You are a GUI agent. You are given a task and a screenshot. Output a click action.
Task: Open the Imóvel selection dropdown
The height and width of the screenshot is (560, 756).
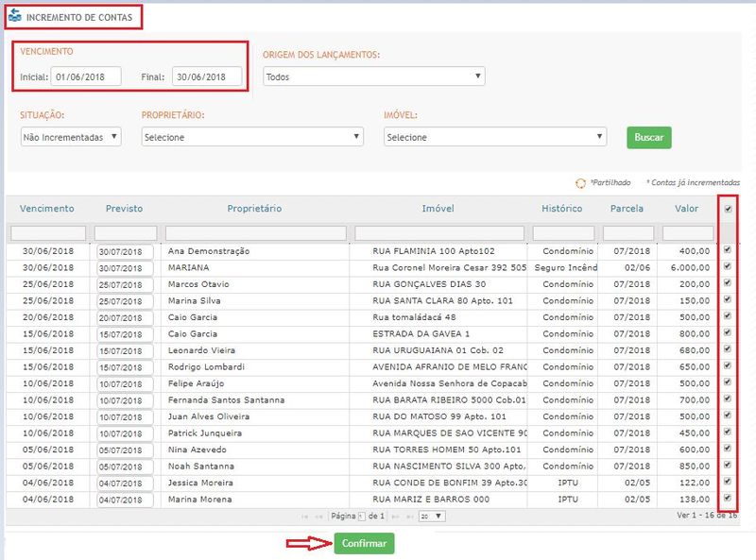pyautogui.click(x=495, y=137)
